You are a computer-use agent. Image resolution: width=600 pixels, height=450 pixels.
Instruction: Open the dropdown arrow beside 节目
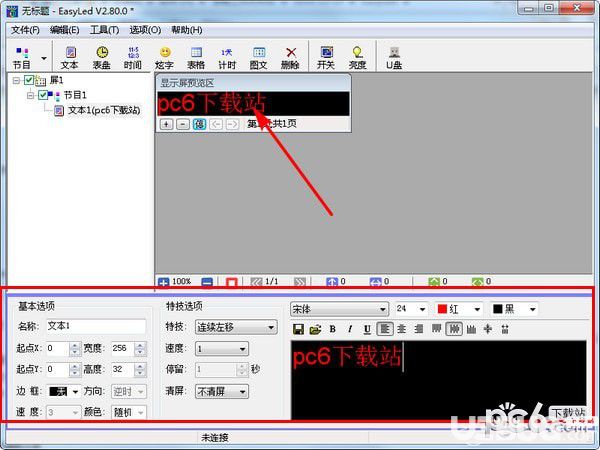[x=44, y=58]
